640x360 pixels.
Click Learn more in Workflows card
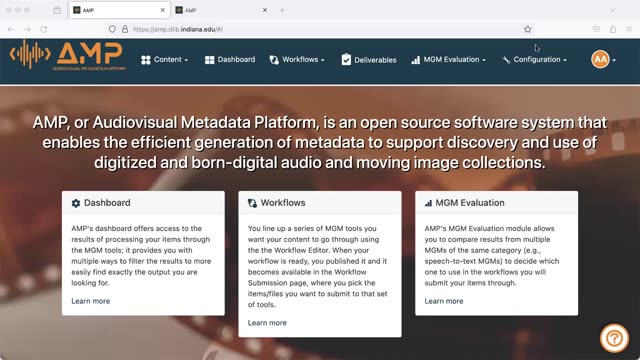pyautogui.click(x=267, y=322)
